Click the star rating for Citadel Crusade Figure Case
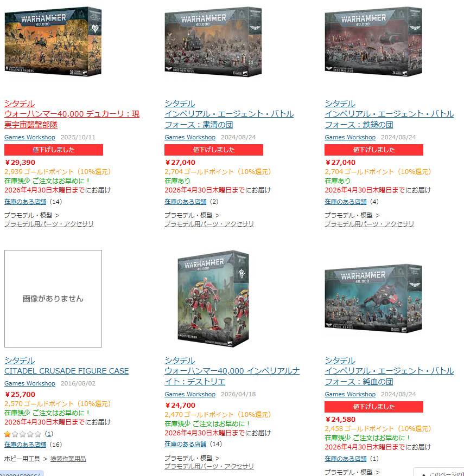 pyautogui.click(x=23, y=434)
